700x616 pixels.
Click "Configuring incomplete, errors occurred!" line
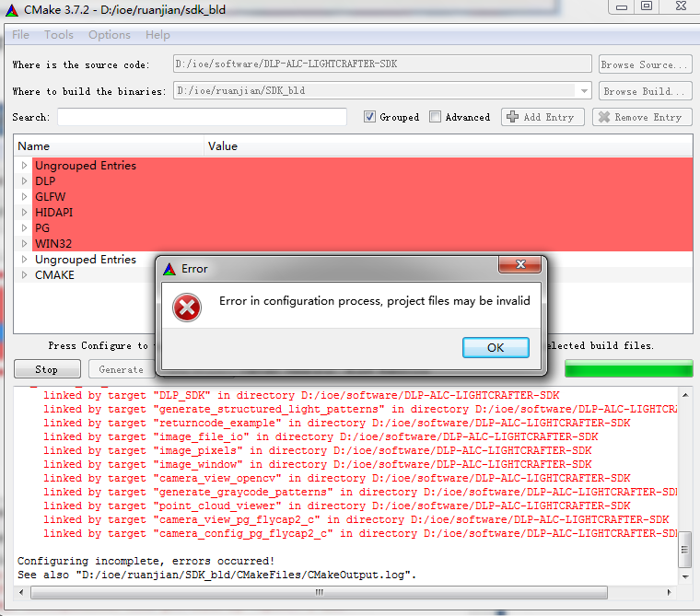click(x=146, y=561)
